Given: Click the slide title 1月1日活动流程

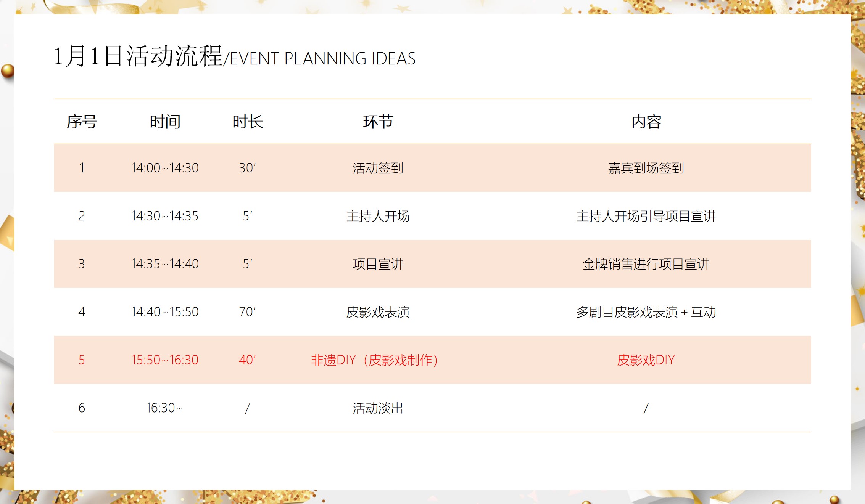Looking at the screenshot, I should (x=138, y=56).
